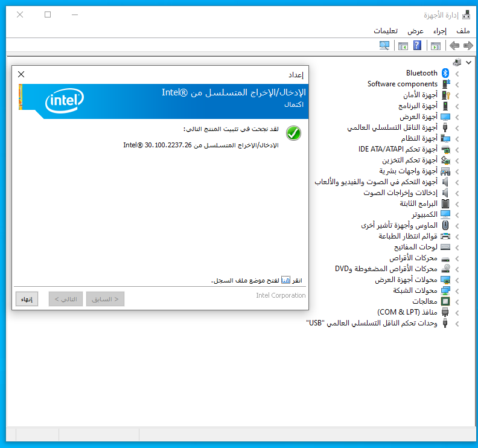Screen dimensions: 478x448
Task: Click the هنا link to open log file
Action: (x=285, y=280)
